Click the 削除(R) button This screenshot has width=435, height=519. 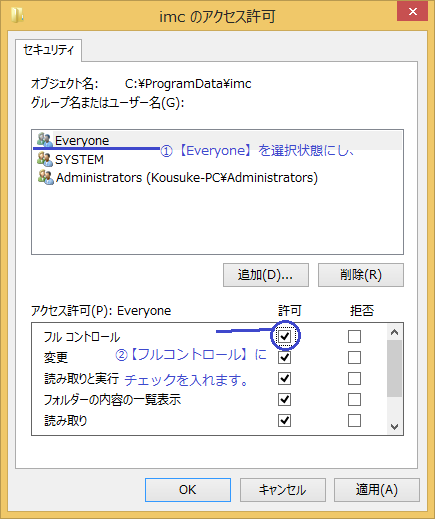coord(361,275)
